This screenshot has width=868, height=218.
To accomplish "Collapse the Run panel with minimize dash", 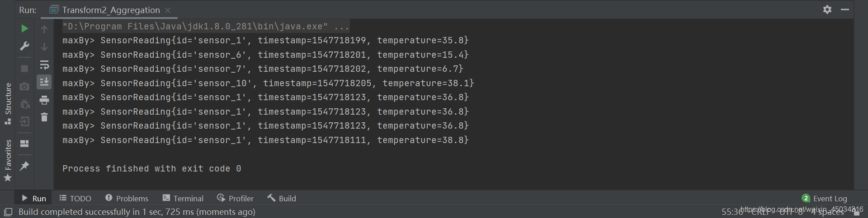I will (844, 9).
